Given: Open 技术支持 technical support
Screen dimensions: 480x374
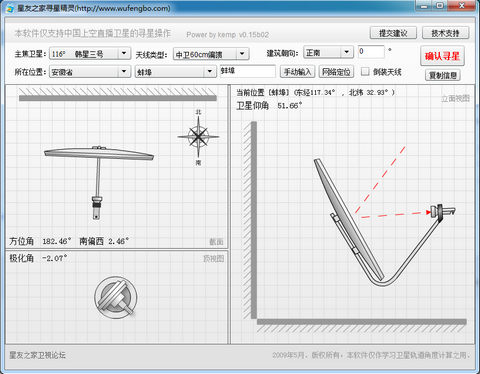Looking at the screenshot, I should point(445,33).
